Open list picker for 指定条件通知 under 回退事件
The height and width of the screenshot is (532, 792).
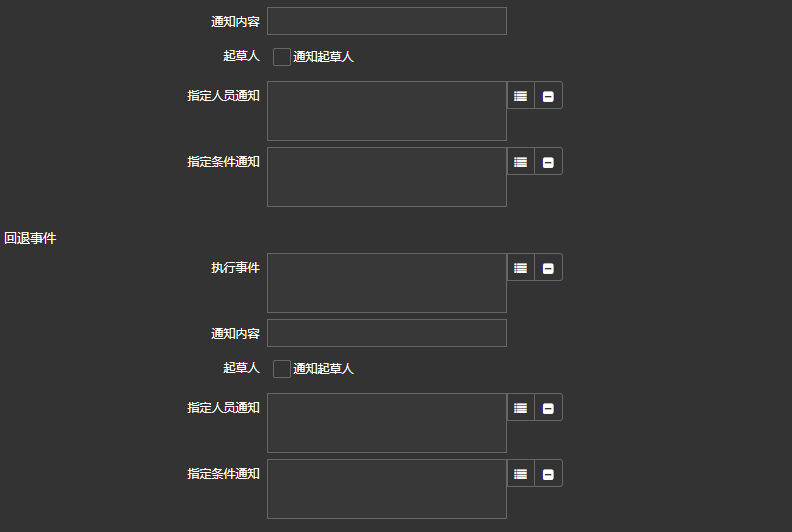(520, 474)
